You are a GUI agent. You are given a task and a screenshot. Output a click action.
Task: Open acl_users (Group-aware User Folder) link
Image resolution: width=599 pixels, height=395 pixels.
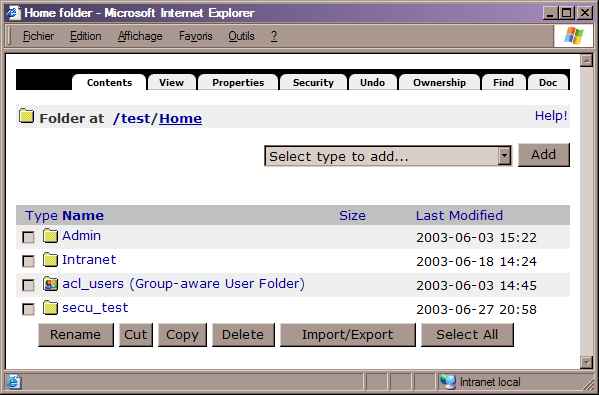point(183,284)
